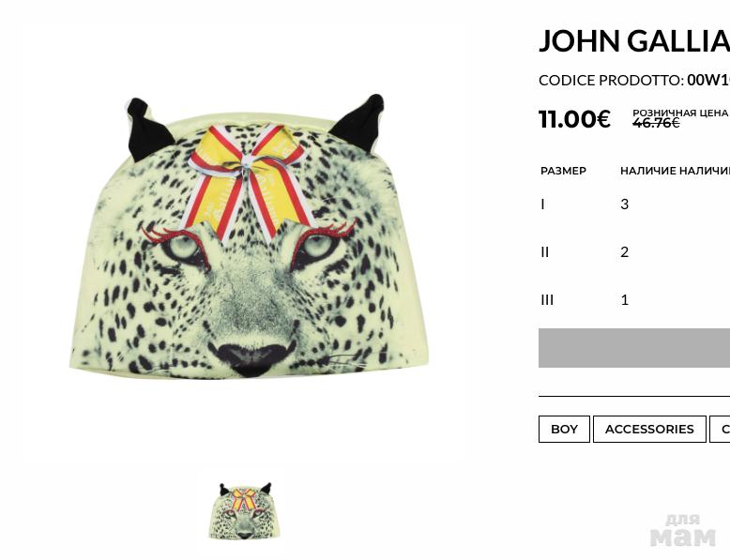Select size I row
The image size is (730, 560).
pos(634,204)
